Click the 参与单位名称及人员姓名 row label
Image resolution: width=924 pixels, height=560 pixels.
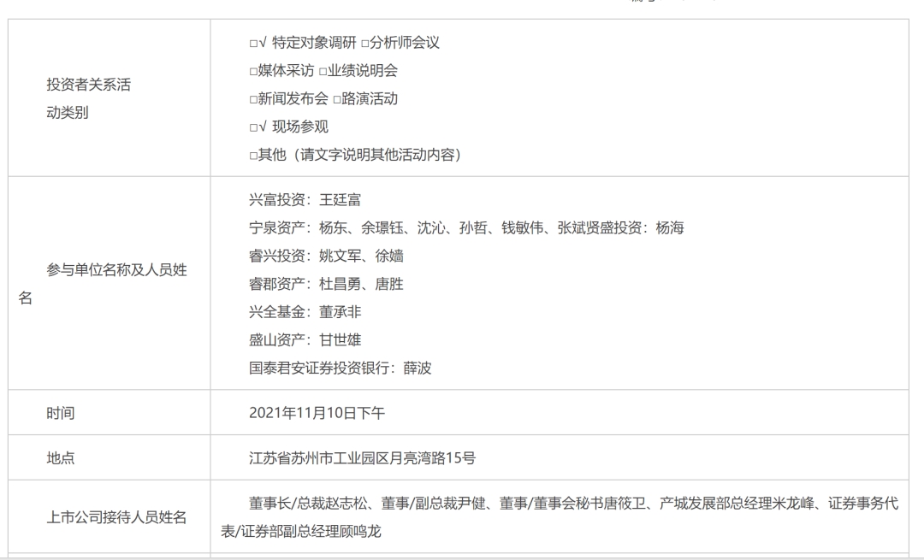[x=103, y=284]
